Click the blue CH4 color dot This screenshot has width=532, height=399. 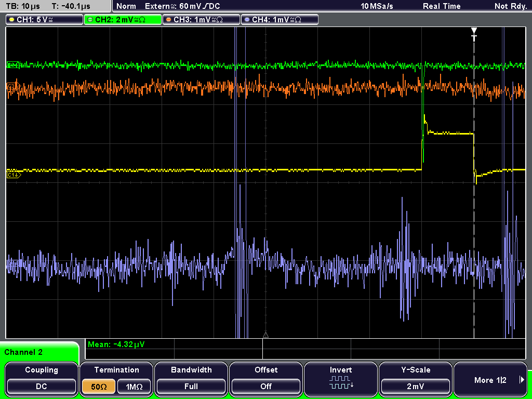pyautogui.click(x=247, y=20)
